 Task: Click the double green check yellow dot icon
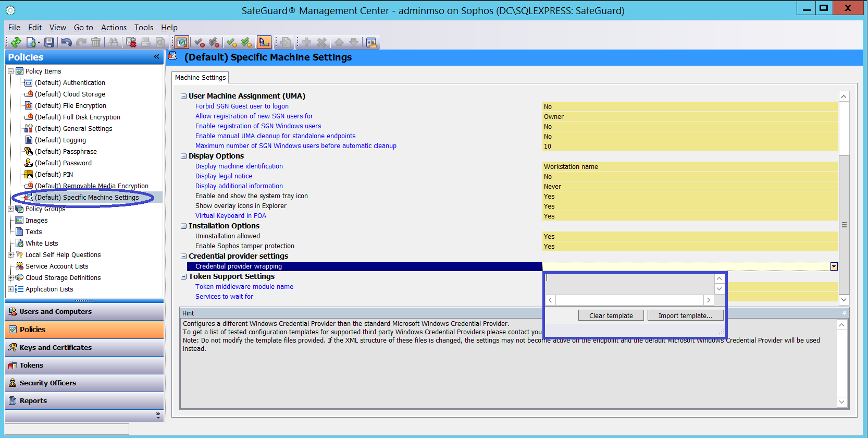pyautogui.click(x=247, y=42)
